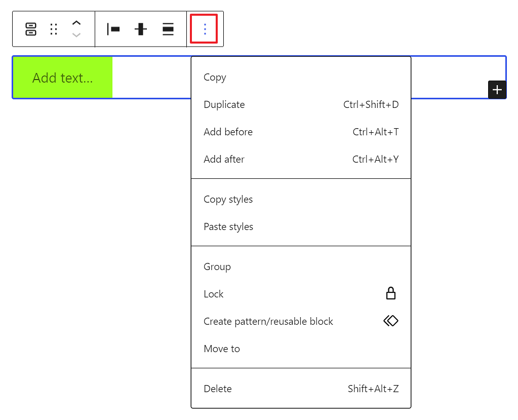This screenshot has width=518, height=420.
Task: Click the black plus add-block button
Action: [497, 90]
